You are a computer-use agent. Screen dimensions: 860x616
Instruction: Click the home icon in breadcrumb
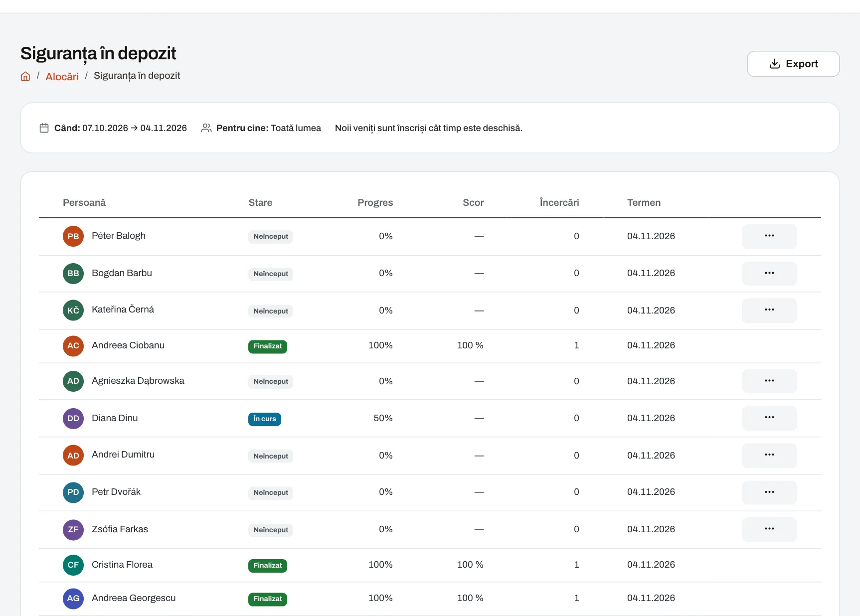pos(25,76)
